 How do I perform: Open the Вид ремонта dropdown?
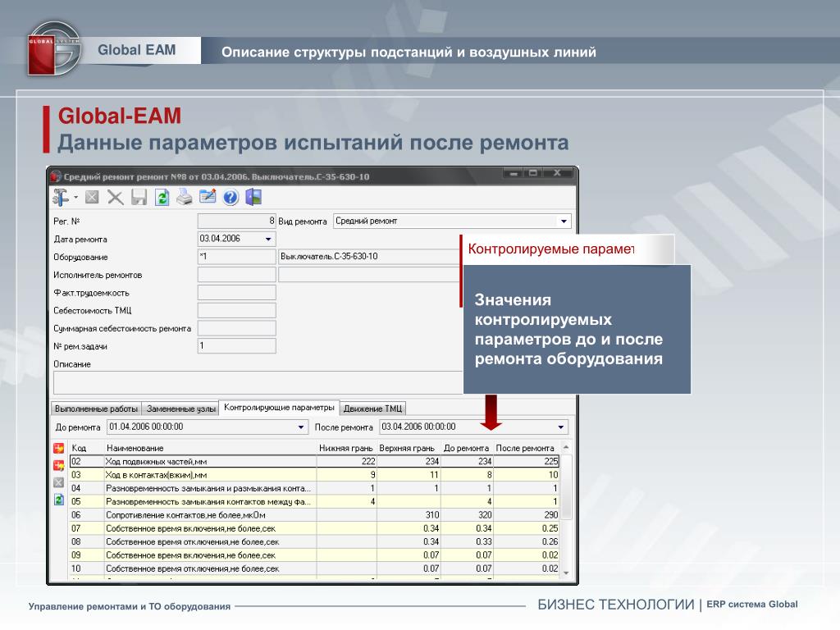pos(564,221)
